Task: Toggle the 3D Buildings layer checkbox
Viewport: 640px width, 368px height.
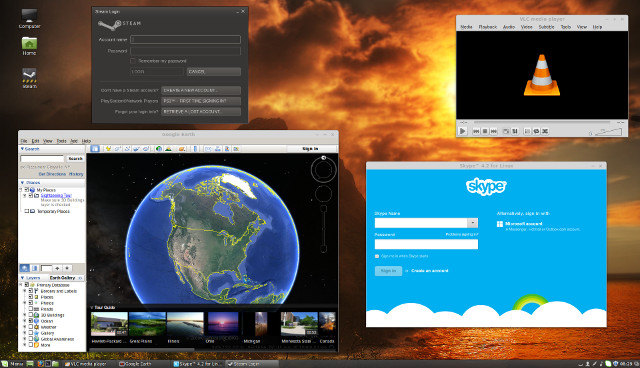Action: click(x=31, y=315)
